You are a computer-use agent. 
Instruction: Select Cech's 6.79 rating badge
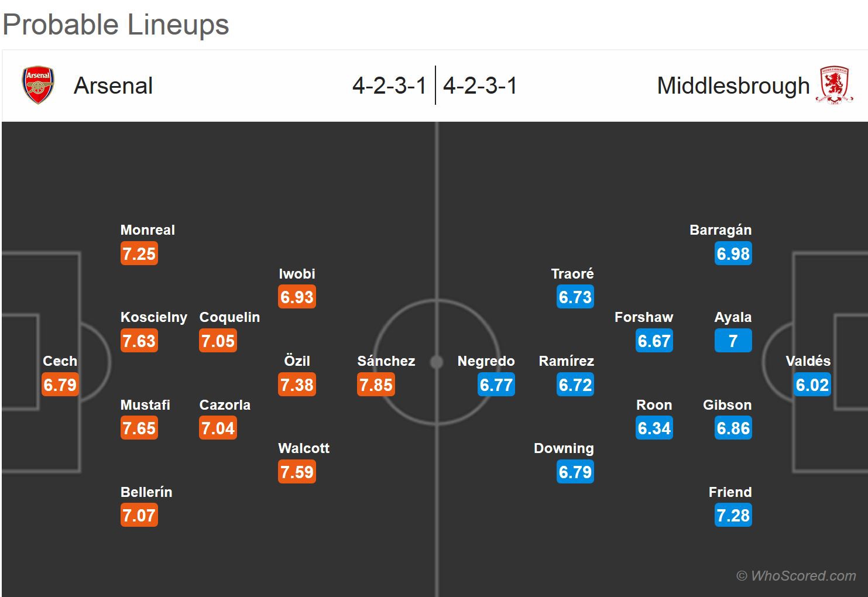tap(60, 385)
